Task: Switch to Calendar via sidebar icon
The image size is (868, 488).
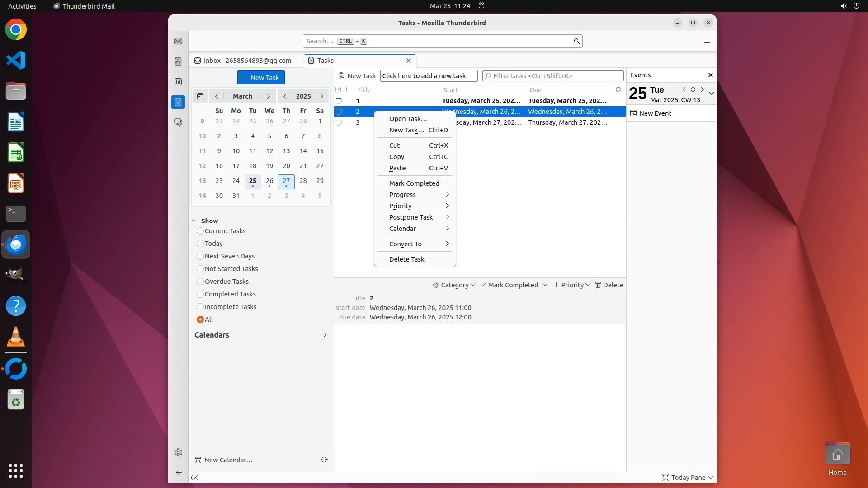Action: [178, 82]
